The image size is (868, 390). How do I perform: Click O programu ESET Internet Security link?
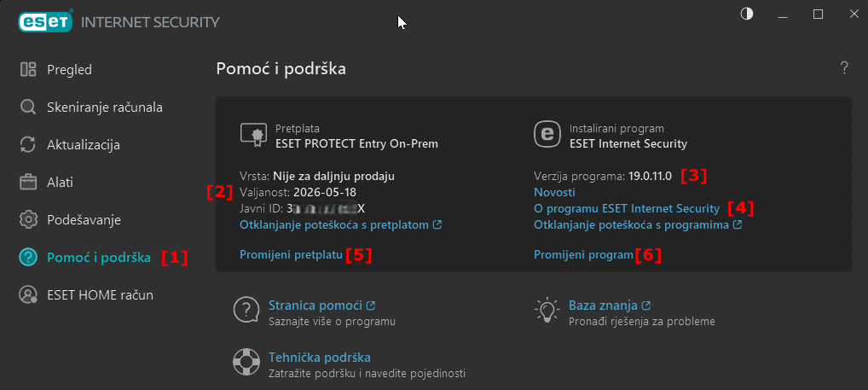point(626,208)
